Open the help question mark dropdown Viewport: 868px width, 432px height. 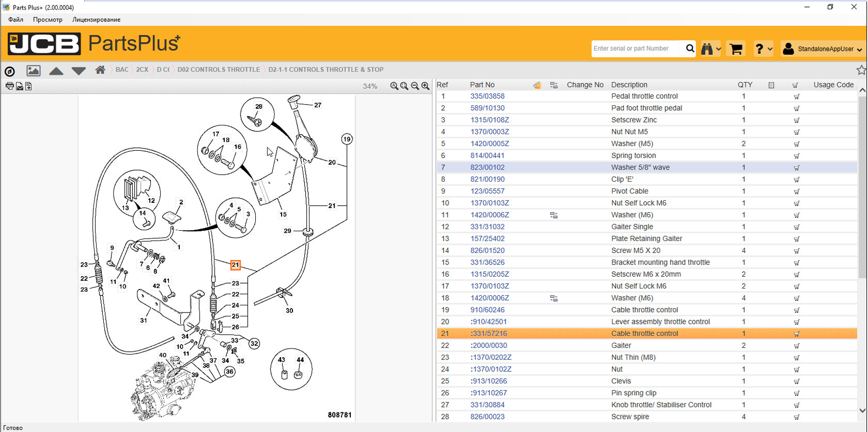click(763, 49)
